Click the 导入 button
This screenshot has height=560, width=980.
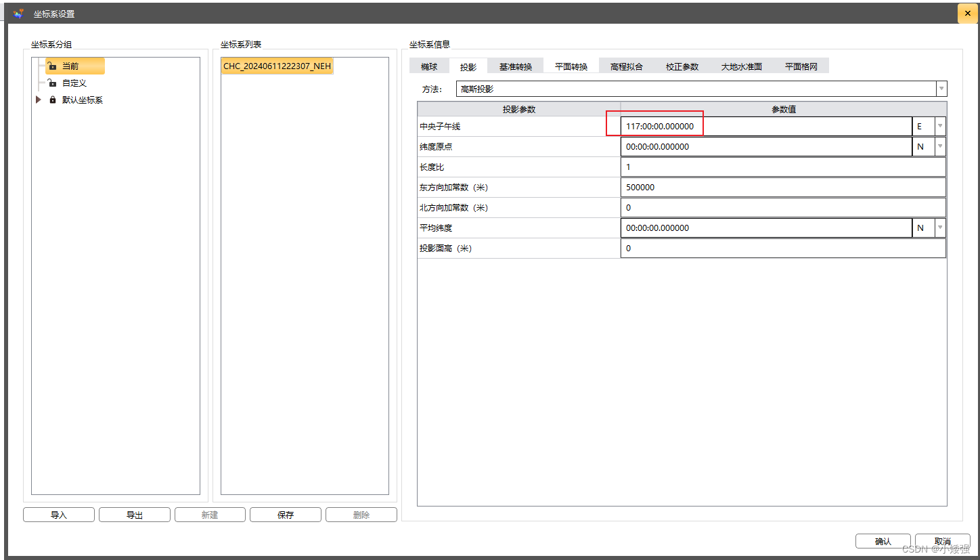pyautogui.click(x=58, y=514)
